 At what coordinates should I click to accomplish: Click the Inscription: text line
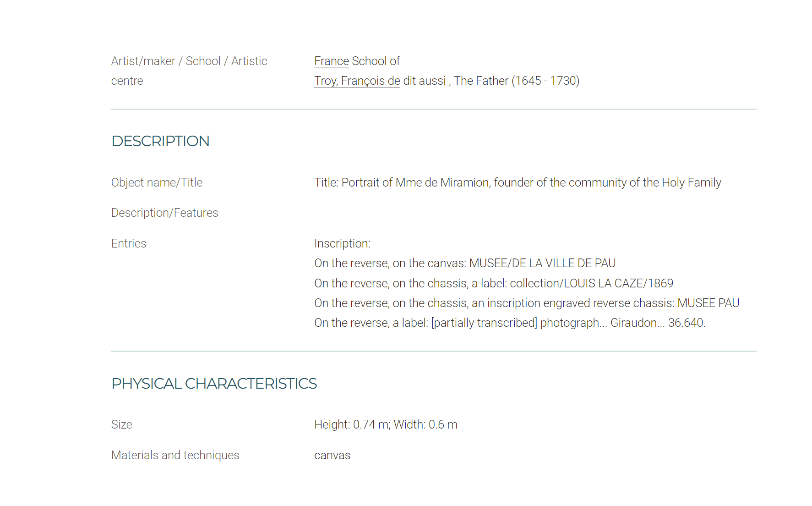342,243
